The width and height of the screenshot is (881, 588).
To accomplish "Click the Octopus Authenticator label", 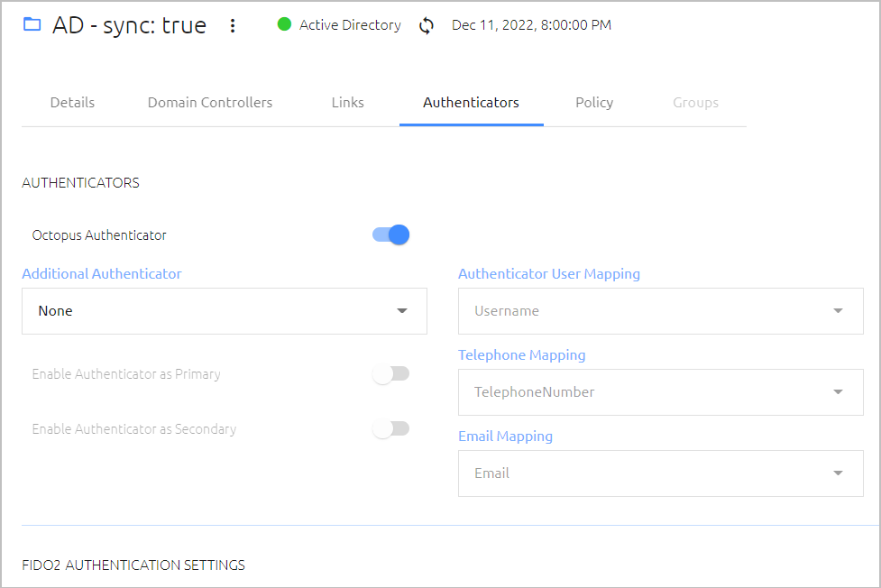I will pos(99,235).
